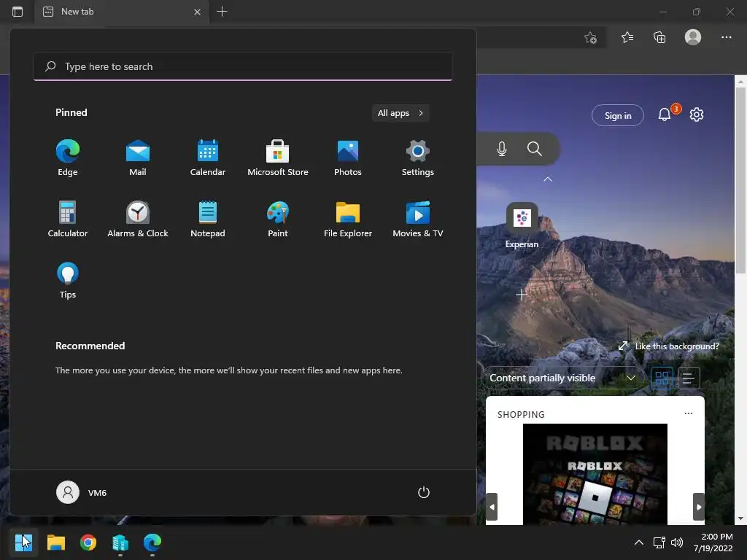This screenshot has width=747, height=560.
Task: Open Edge Settings and more menu
Action: 726,37
